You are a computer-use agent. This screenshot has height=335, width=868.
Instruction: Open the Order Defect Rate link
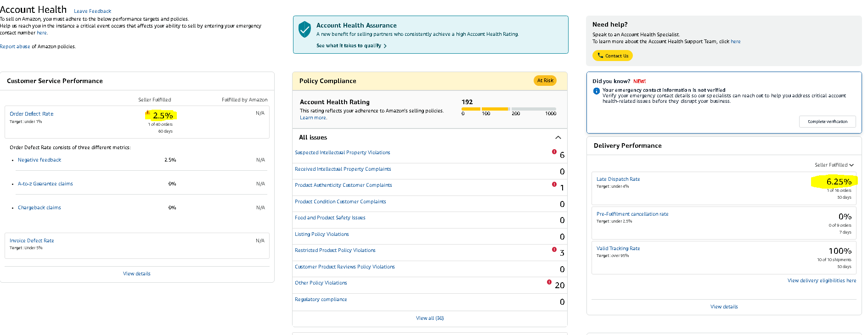(x=31, y=114)
